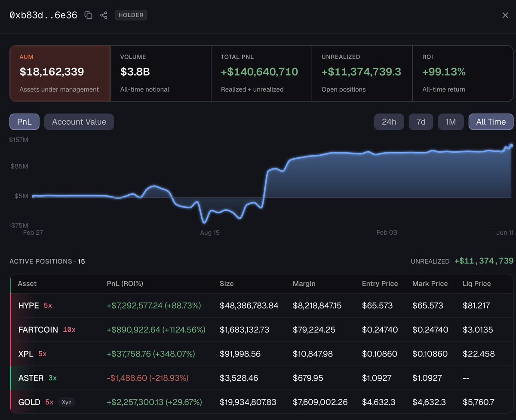Click the UNREALIZED +$11,374,739.3 card
516x420 pixels.
(362, 74)
